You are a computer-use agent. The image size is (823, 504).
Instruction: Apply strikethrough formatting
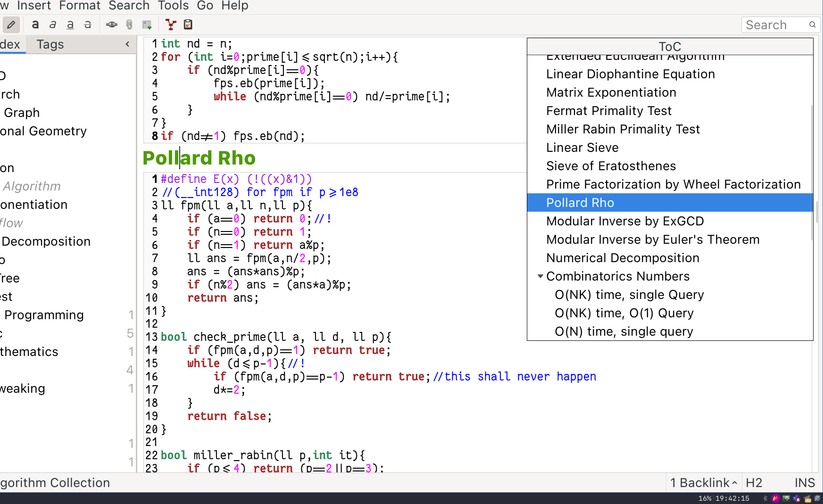[x=87, y=25]
